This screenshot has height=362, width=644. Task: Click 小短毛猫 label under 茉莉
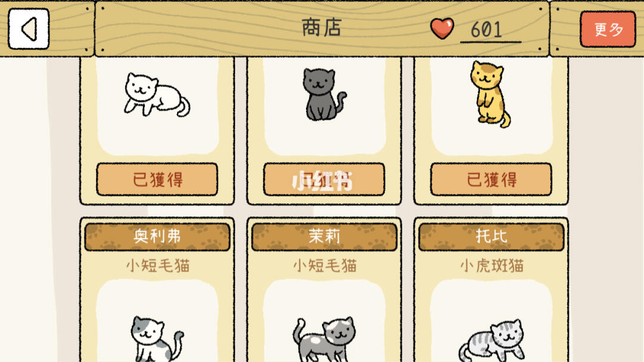pos(324,266)
